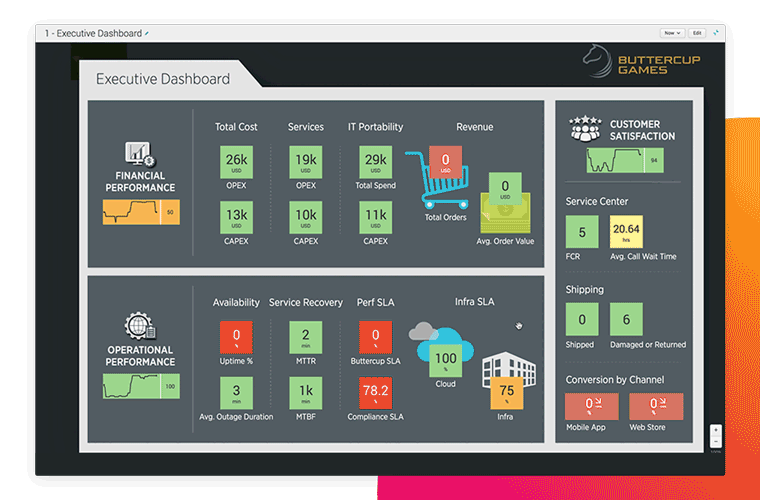
Task: Click the Operational Performance globe gear icon
Action: coord(140,326)
